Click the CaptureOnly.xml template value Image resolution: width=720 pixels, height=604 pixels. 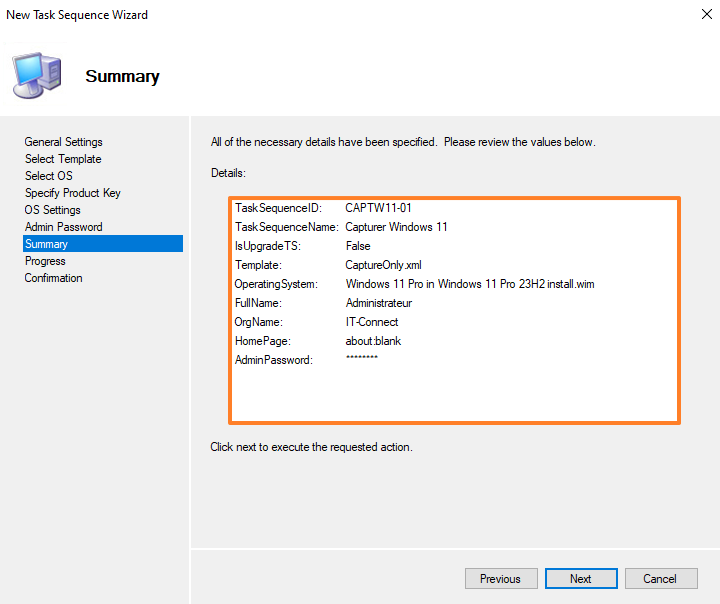point(384,265)
